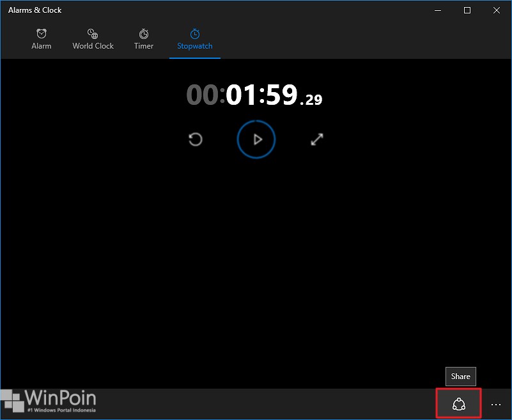The height and width of the screenshot is (420, 512).
Task: Start the stopwatch with the play button
Action: tap(256, 139)
